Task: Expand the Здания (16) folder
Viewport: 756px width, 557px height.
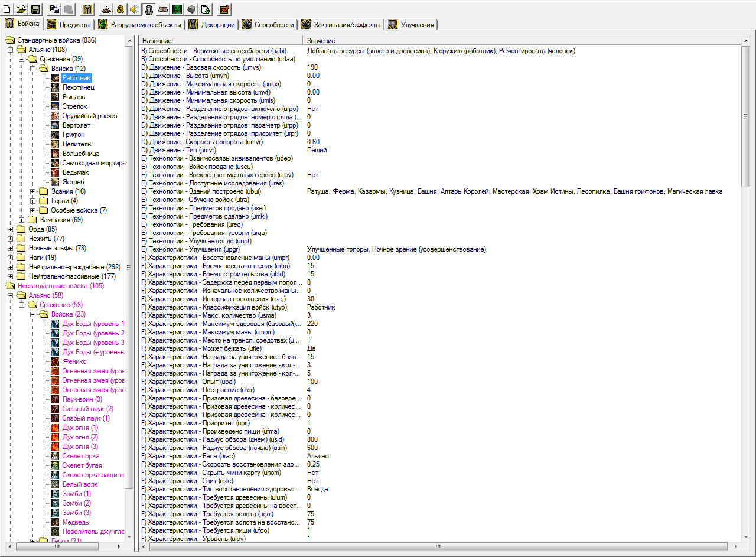Action: 34,191
